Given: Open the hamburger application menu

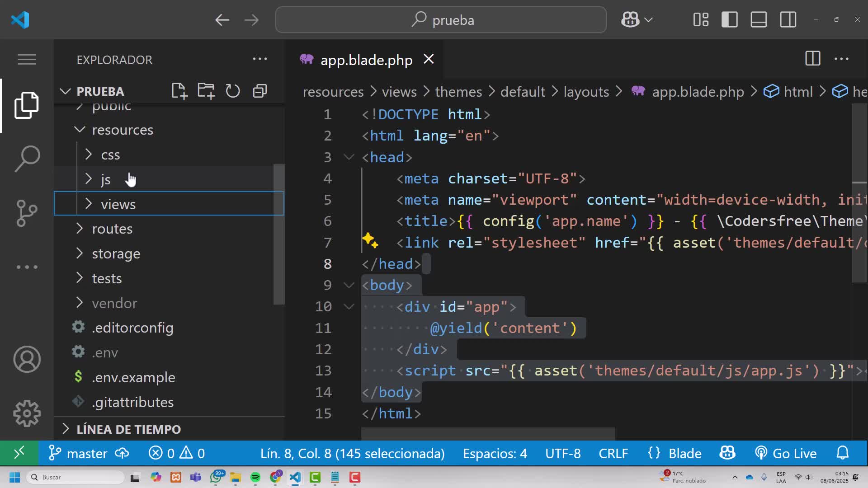Looking at the screenshot, I should [27, 60].
